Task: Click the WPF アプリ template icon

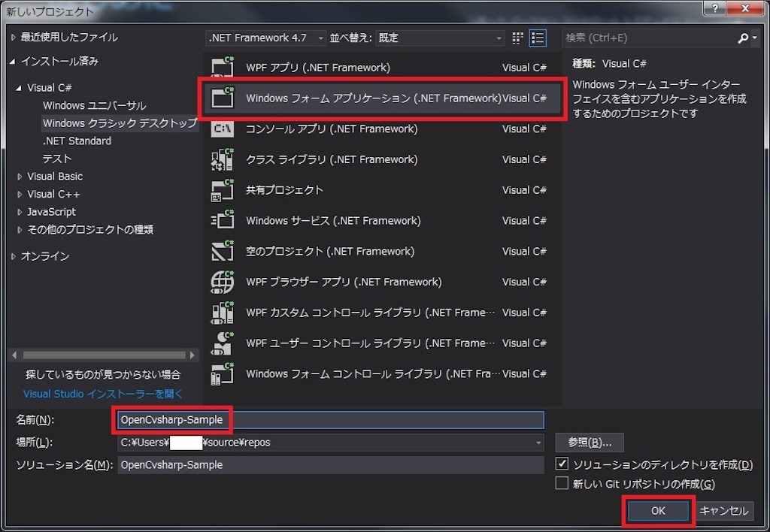Action: 223,67
